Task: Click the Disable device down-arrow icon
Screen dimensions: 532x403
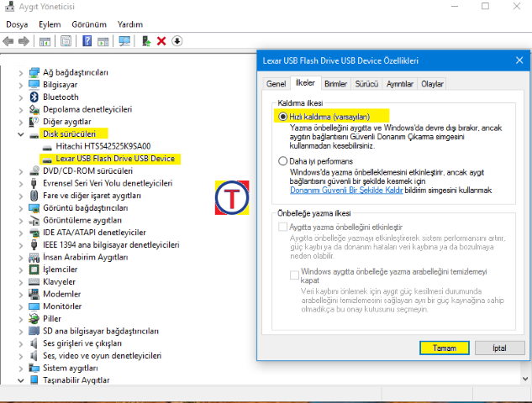Action: coord(177,41)
